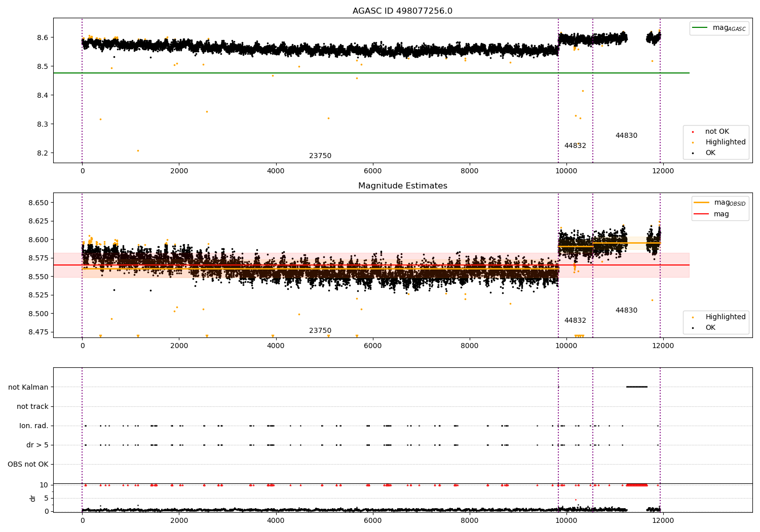Click the 8.575 y-axis tick label
Image resolution: width=760 pixels, height=532 pixels.
pyautogui.click(x=39, y=258)
